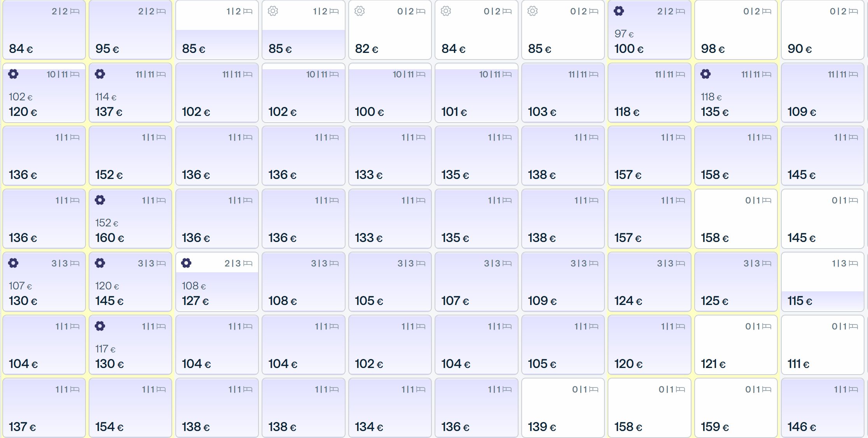
Task: Select the 98 € price cell
Action: pos(736,30)
